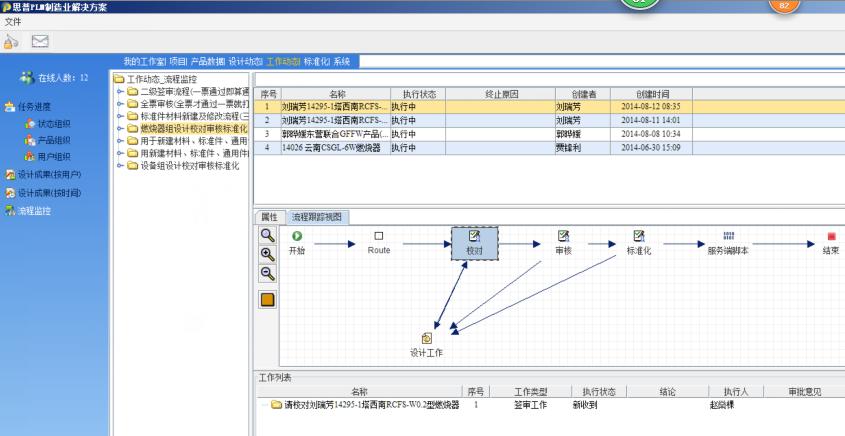Open the 产品数据 navigation tab
This screenshot has height=436, width=845.
coord(207,62)
